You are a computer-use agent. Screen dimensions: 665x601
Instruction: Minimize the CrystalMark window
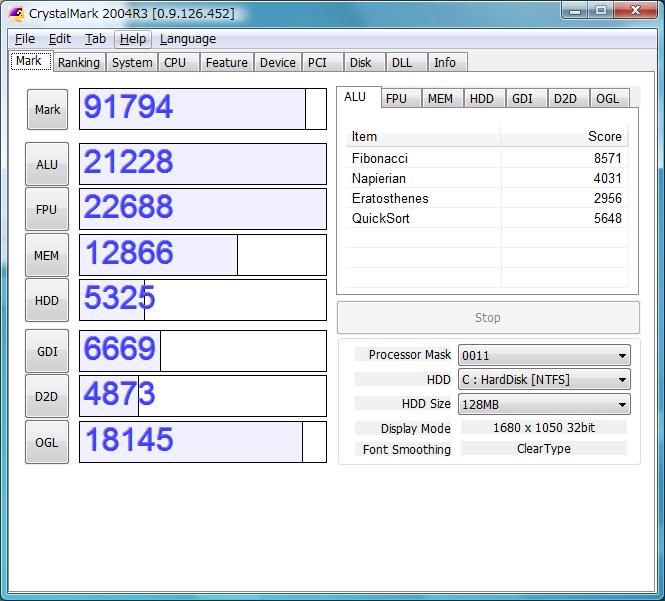tap(575, 10)
